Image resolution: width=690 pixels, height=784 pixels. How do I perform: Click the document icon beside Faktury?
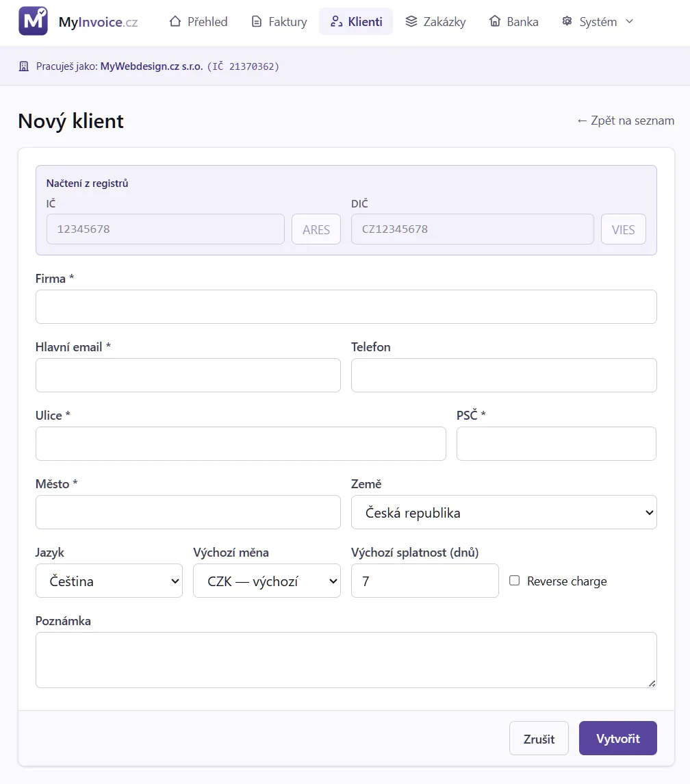pos(257,21)
